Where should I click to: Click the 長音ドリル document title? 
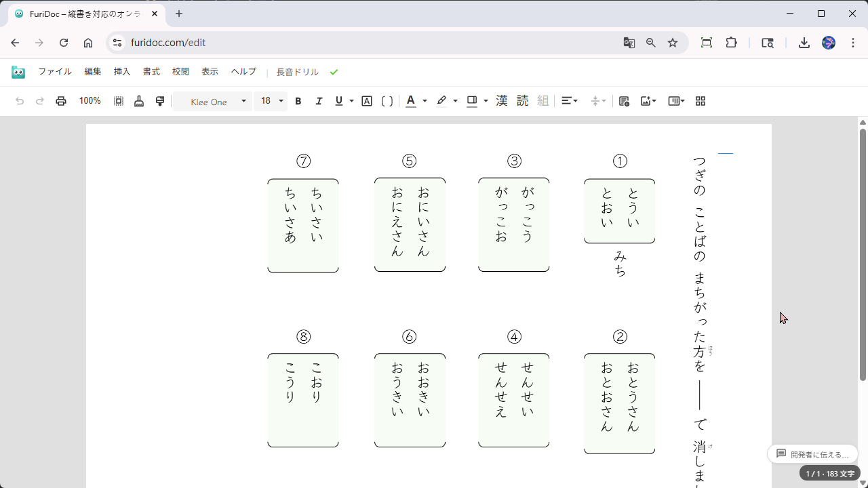point(297,73)
